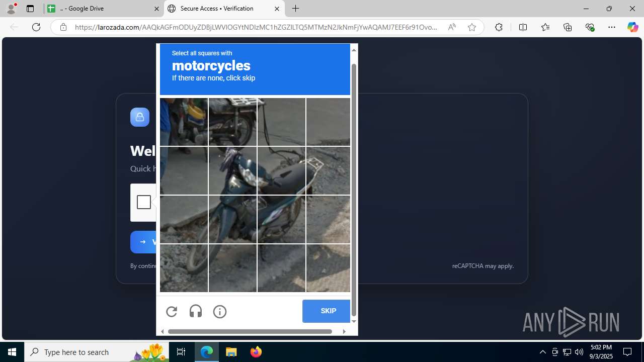Open the browser profile avatar
The width and height of the screenshot is (644, 362).
11,9
